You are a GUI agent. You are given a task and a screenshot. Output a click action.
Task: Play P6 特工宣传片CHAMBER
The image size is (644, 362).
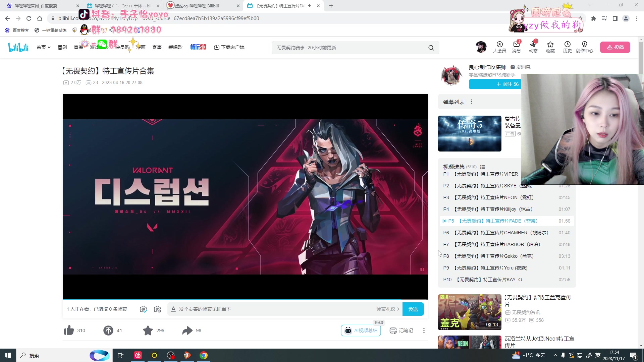pyautogui.click(x=507, y=233)
